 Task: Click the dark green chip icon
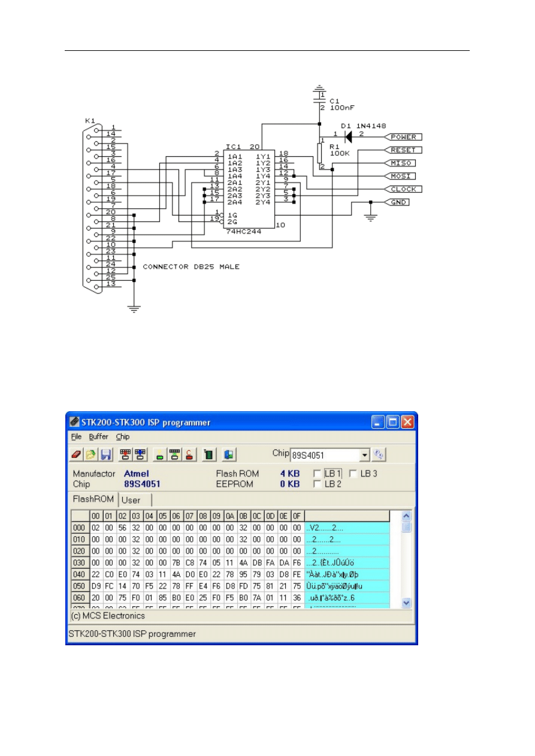[x=208, y=455]
